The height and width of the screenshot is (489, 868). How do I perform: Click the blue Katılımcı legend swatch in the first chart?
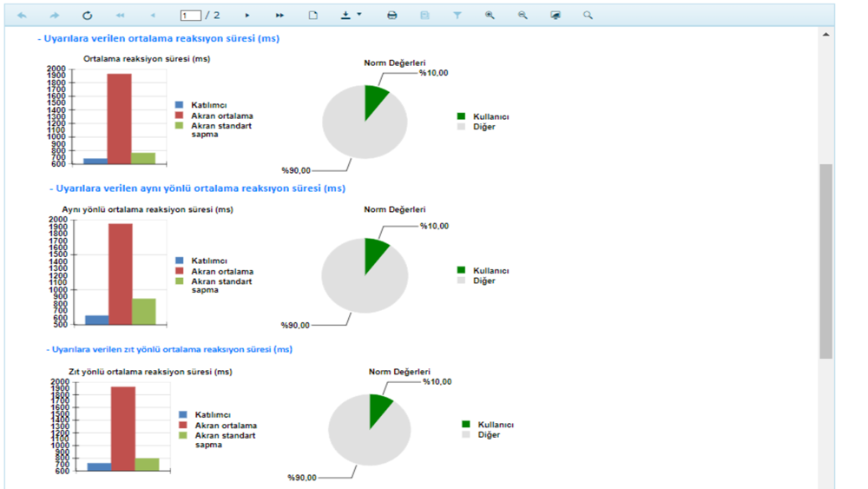pyautogui.click(x=179, y=105)
